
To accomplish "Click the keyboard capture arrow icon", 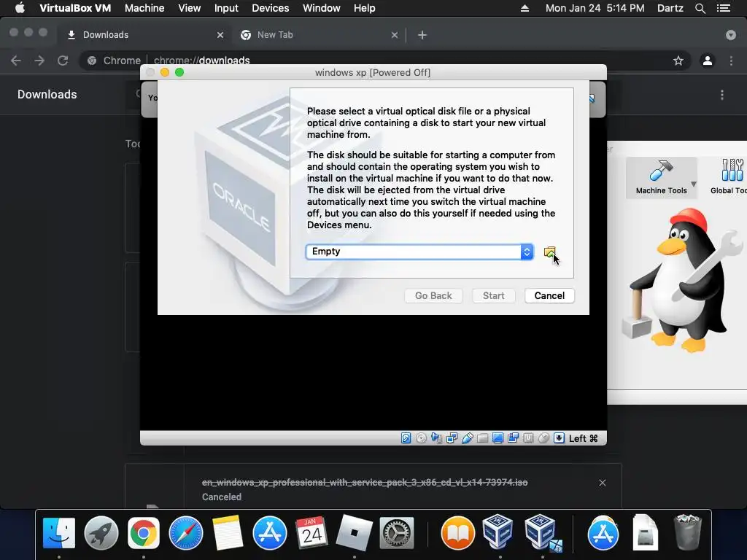I will [x=559, y=438].
